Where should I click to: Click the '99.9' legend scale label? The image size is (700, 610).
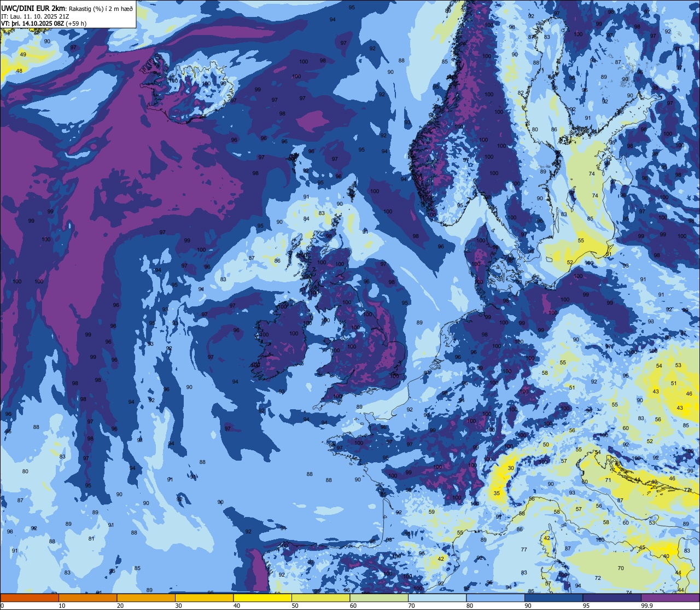click(647, 606)
